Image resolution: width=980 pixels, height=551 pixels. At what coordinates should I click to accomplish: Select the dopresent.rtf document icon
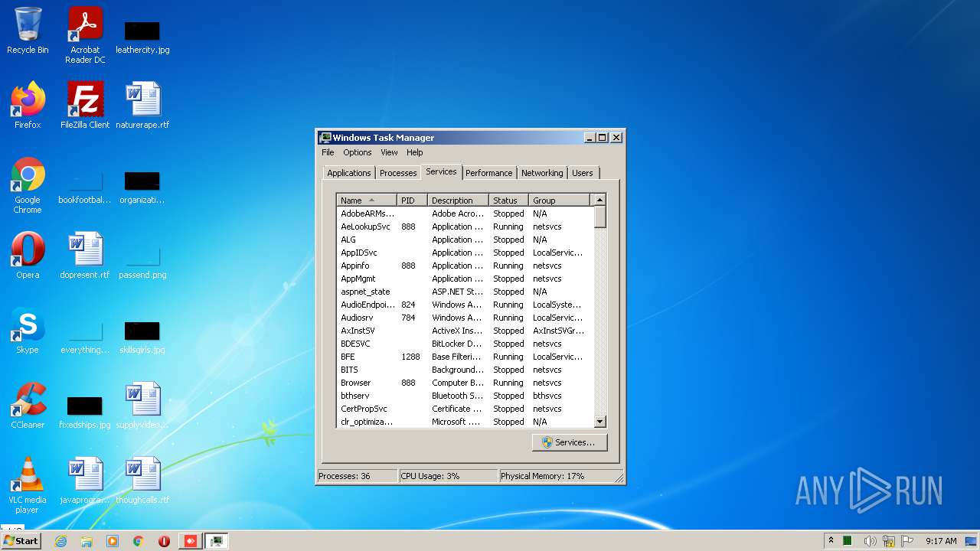[x=85, y=256]
